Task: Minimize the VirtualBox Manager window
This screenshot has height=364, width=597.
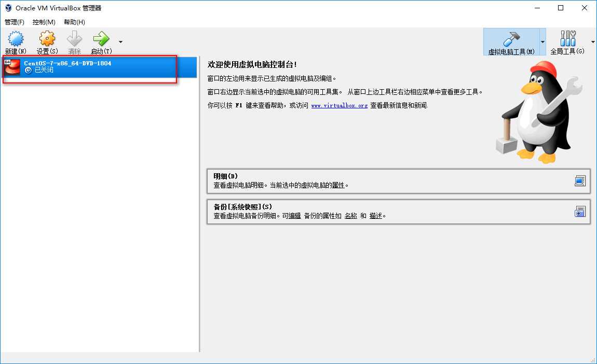Action: pos(537,8)
